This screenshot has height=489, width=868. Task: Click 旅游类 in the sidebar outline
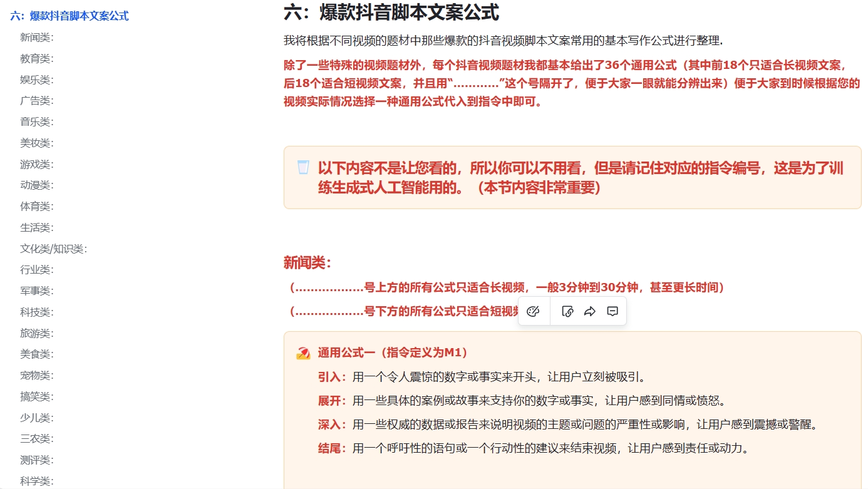point(37,333)
